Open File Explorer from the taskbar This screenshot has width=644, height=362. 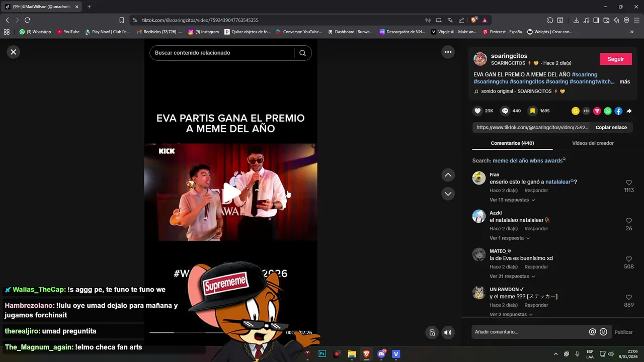(352, 354)
